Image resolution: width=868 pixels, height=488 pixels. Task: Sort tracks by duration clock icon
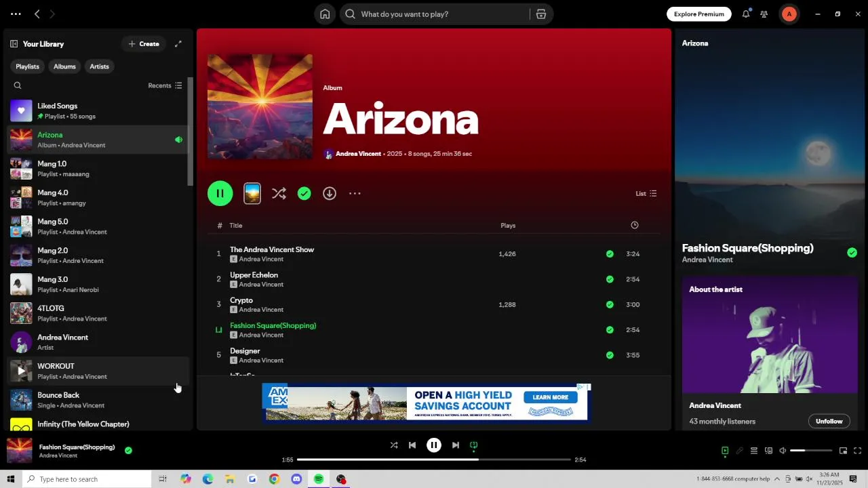click(635, 225)
